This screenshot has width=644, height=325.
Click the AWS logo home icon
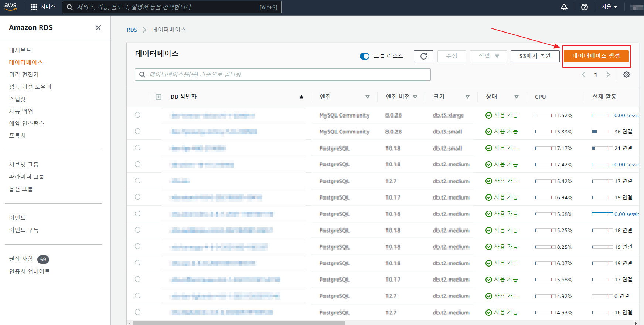click(10, 7)
